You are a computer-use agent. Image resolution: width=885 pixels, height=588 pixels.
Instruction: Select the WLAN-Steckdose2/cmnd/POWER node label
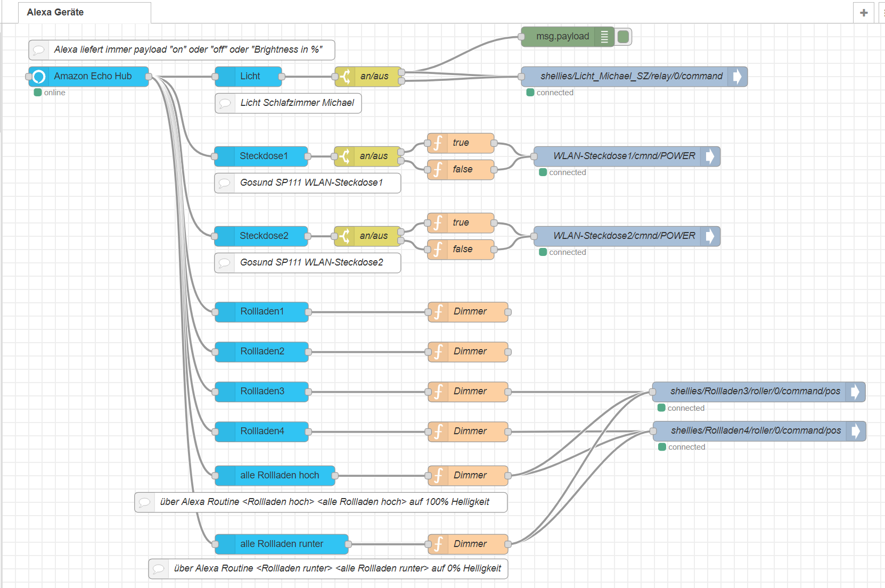(x=624, y=236)
